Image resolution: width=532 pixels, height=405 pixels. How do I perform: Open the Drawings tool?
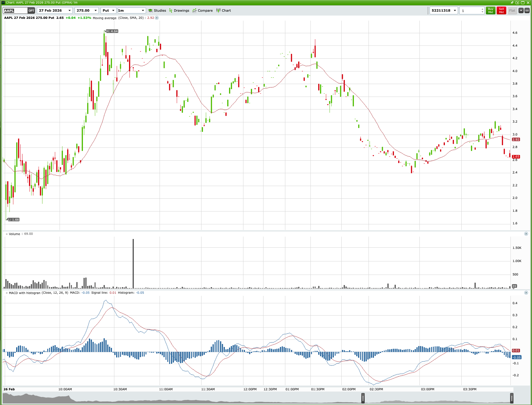tap(180, 10)
